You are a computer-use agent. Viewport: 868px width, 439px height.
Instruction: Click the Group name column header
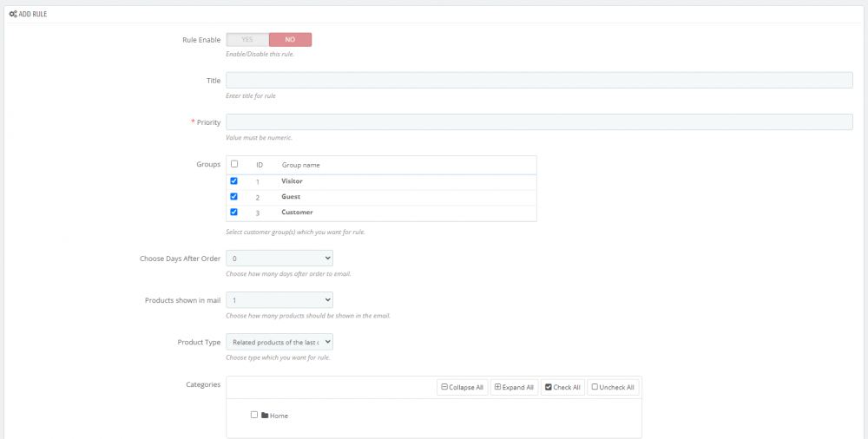pyautogui.click(x=300, y=165)
